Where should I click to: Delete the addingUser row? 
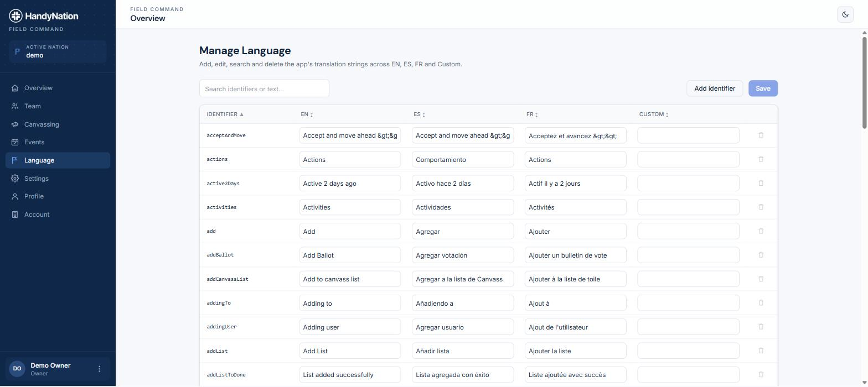761,327
